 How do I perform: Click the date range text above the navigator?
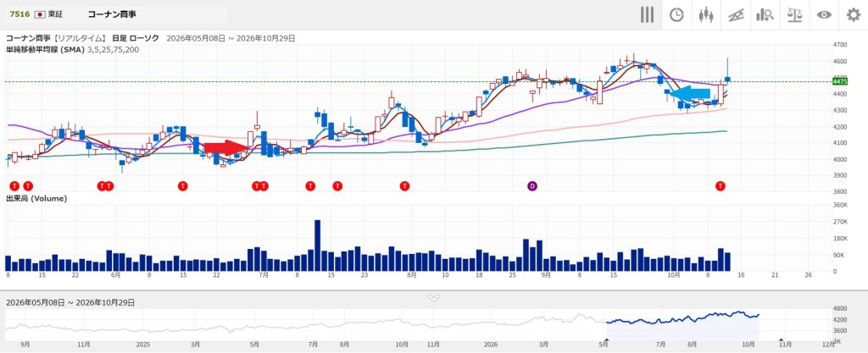[x=70, y=303]
